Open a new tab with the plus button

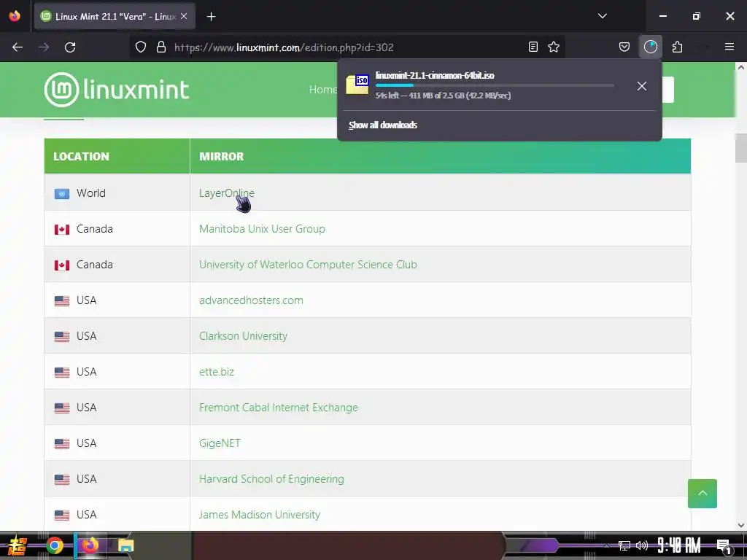point(212,17)
